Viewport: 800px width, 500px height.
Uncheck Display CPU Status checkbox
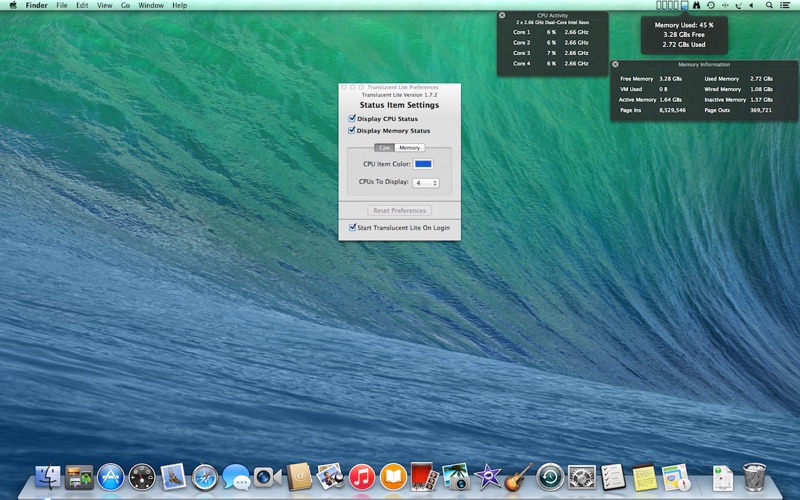[x=352, y=118]
